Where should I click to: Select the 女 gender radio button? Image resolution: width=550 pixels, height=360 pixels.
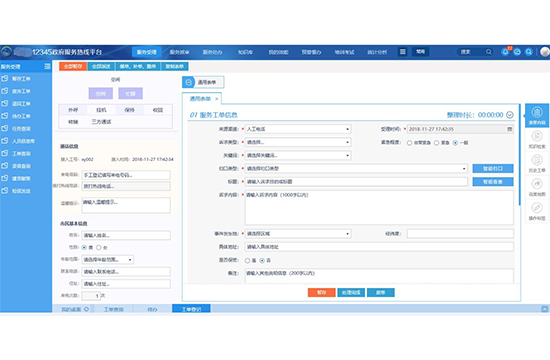pos(99,247)
